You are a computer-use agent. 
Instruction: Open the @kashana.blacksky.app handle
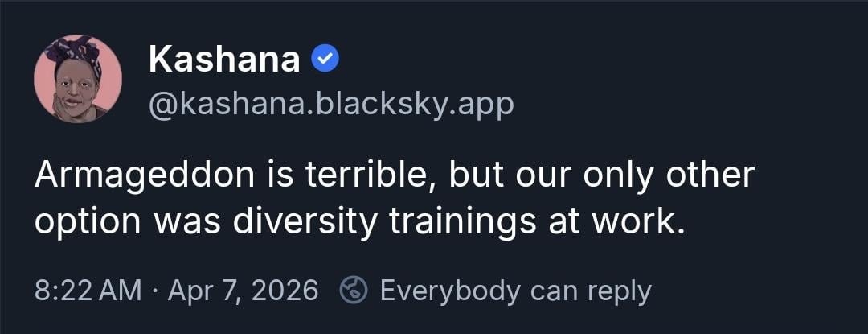pyautogui.click(x=330, y=105)
